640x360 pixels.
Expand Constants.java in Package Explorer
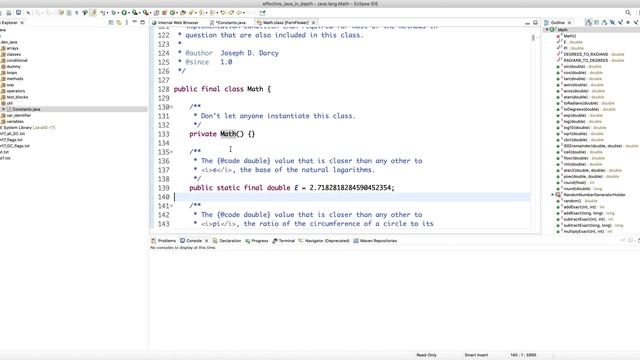click(x=3, y=109)
